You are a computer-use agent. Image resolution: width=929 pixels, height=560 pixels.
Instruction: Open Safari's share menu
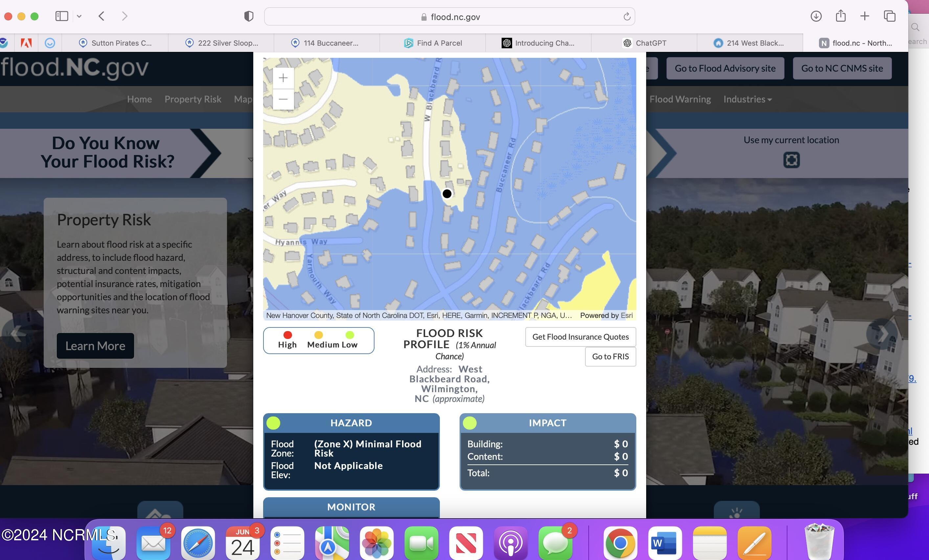(840, 16)
